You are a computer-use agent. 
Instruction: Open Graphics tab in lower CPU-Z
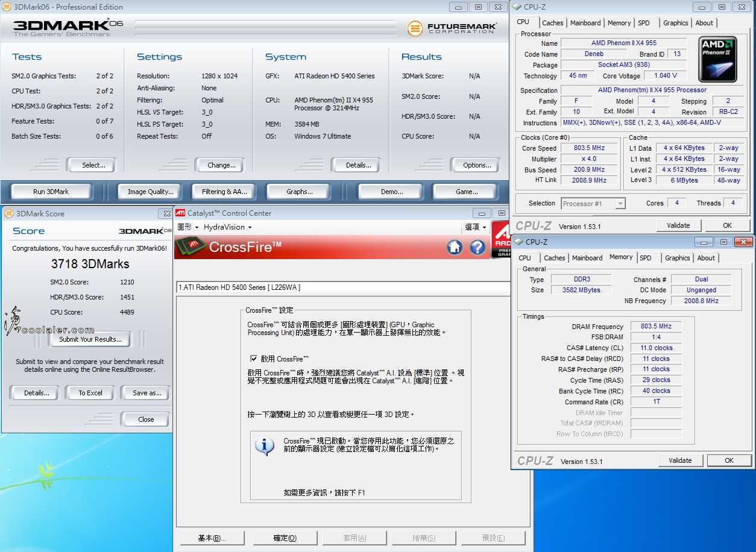(x=677, y=258)
